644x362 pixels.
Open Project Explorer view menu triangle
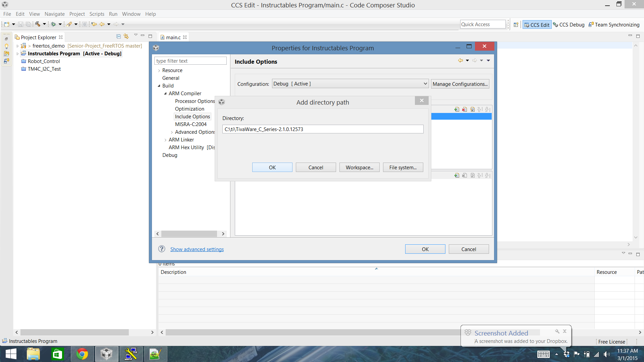coord(136,35)
